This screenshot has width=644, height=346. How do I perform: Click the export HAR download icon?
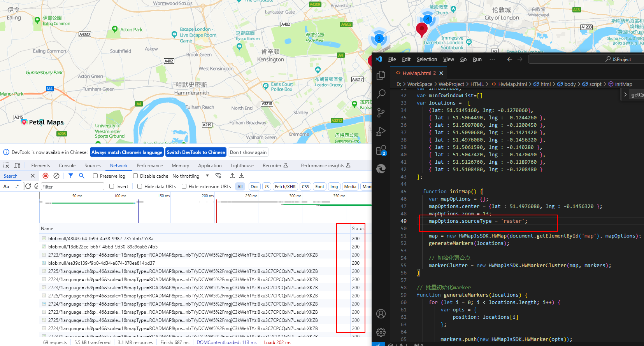242,176
